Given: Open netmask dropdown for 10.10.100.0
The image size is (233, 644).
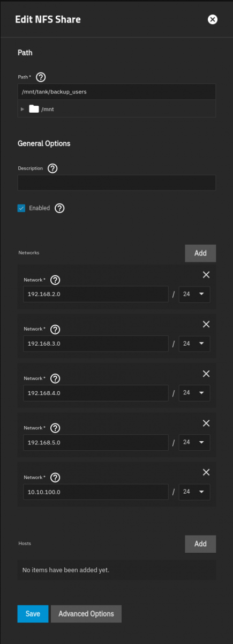Looking at the screenshot, I should [194, 492].
